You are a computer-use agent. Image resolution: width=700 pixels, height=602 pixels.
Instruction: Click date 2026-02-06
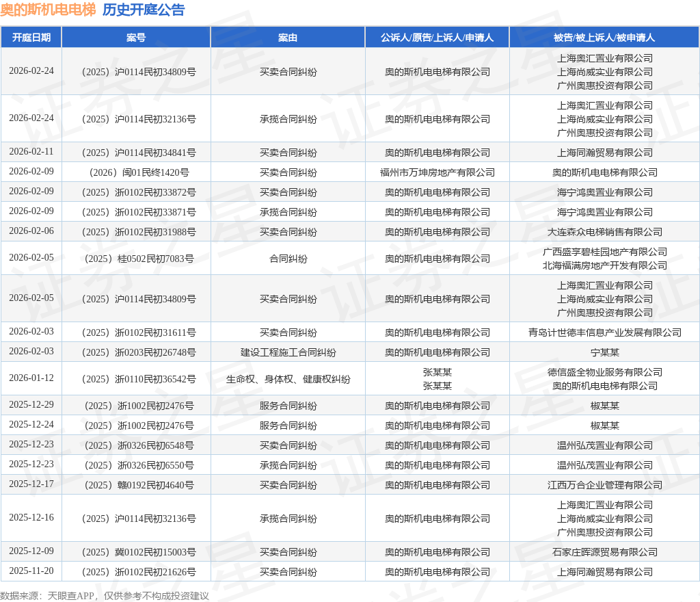(x=31, y=231)
